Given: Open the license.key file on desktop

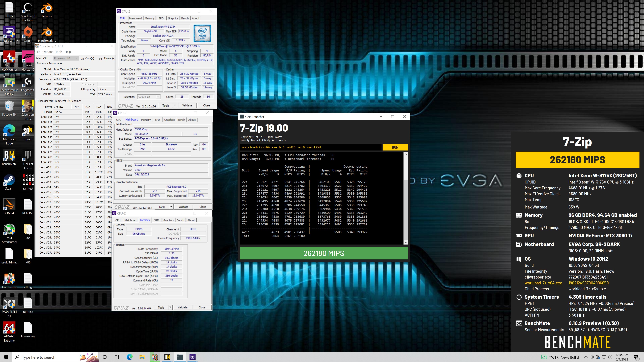Looking at the screenshot, I should pyautogui.click(x=28, y=330).
